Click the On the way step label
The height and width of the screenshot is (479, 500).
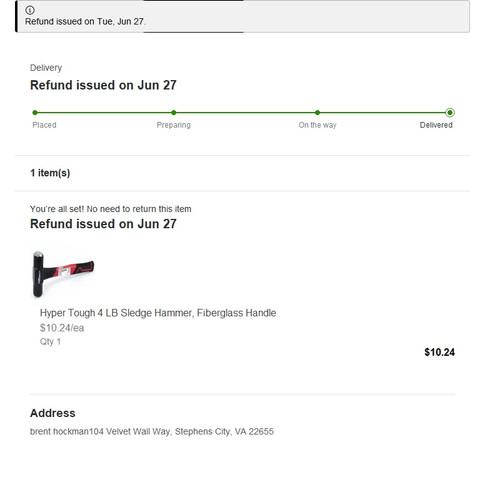(x=317, y=125)
